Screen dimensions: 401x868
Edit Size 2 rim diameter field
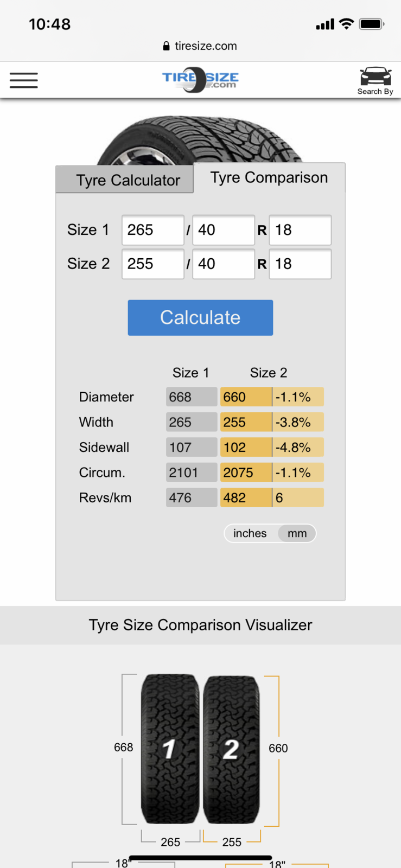pos(300,264)
